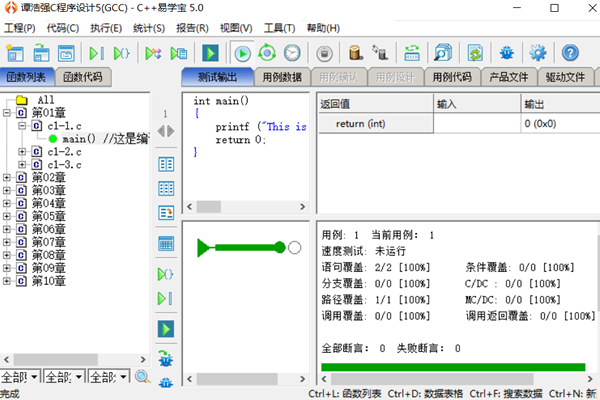Open help with the blue question mark icon
This screenshot has height=400, width=600.
pos(570,53)
